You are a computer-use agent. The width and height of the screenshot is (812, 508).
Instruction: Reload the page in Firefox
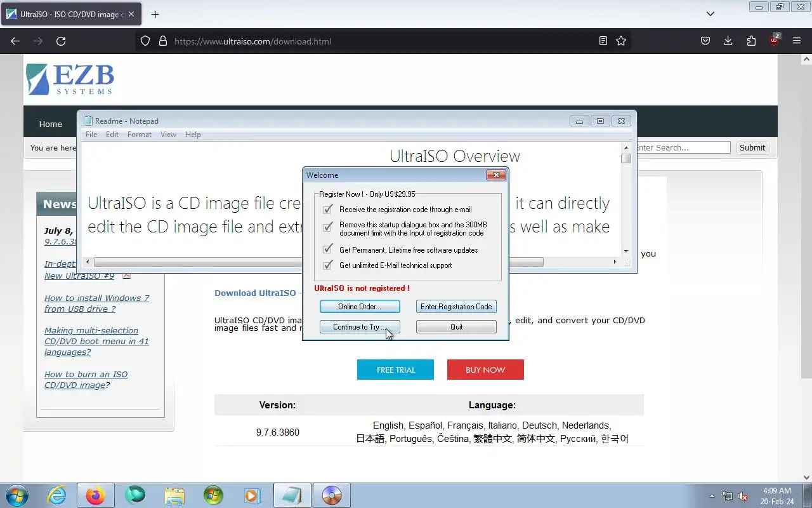[61, 41]
